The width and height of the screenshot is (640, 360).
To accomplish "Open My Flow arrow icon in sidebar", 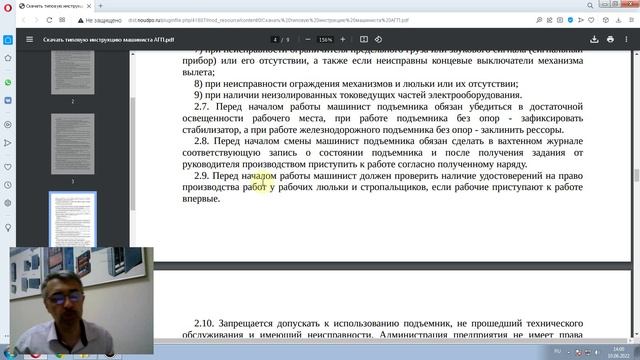I will [x=8, y=143].
